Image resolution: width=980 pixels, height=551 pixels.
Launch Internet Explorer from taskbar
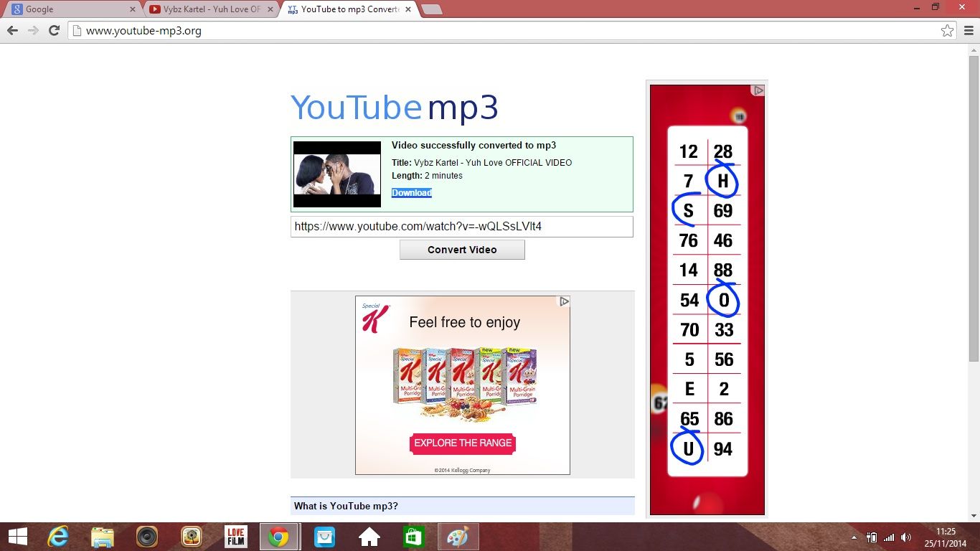(57, 537)
